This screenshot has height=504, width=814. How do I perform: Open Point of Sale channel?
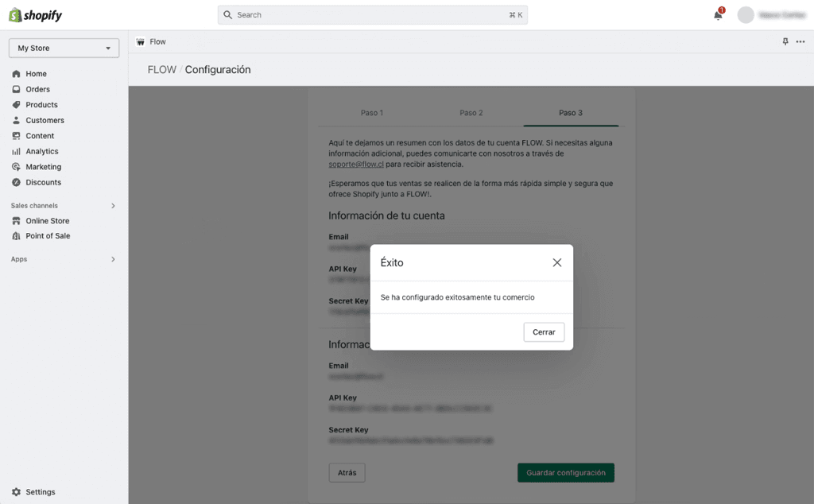[48, 235]
